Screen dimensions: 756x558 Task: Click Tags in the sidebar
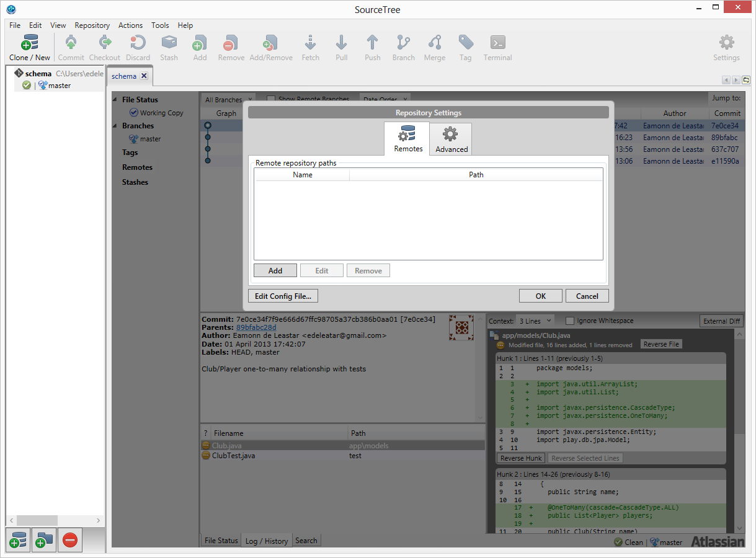click(130, 153)
